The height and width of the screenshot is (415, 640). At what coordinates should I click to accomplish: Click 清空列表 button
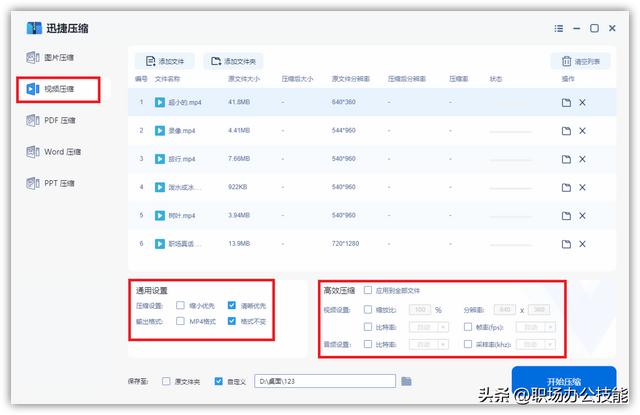tap(580, 61)
